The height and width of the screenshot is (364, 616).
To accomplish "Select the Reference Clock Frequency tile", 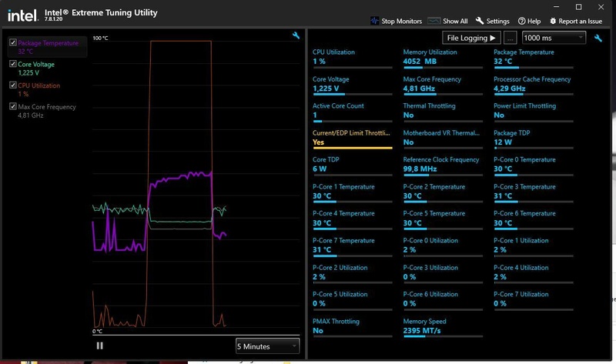I will coord(442,165).
